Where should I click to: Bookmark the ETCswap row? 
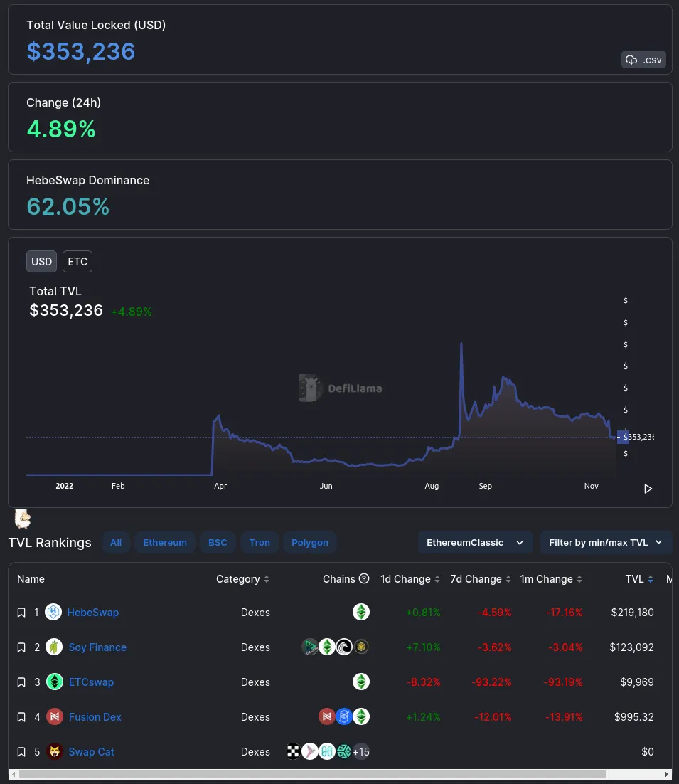pos(21,682)
